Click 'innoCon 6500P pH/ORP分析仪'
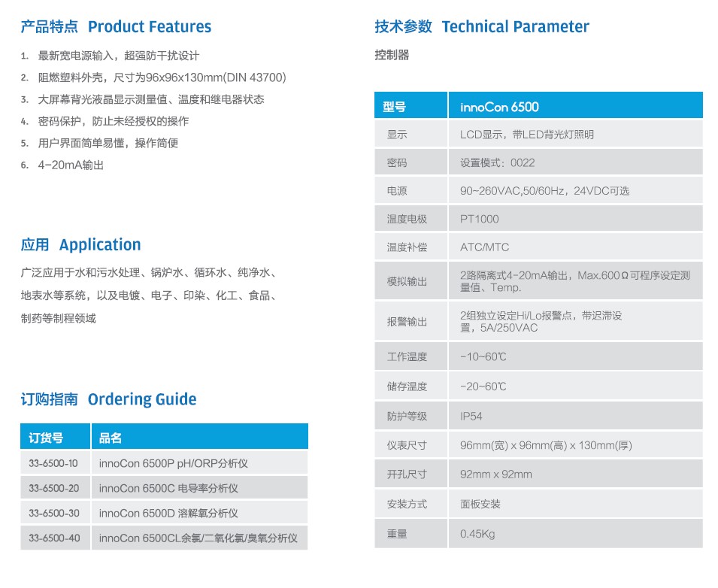This screenshot has width=718, height=588. [173, 463]
